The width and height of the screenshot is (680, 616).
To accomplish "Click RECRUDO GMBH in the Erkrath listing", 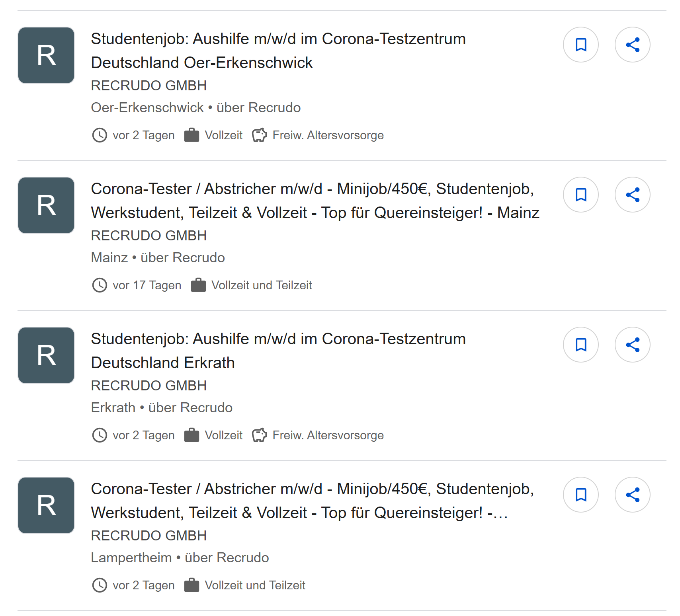I will point(149,386).
